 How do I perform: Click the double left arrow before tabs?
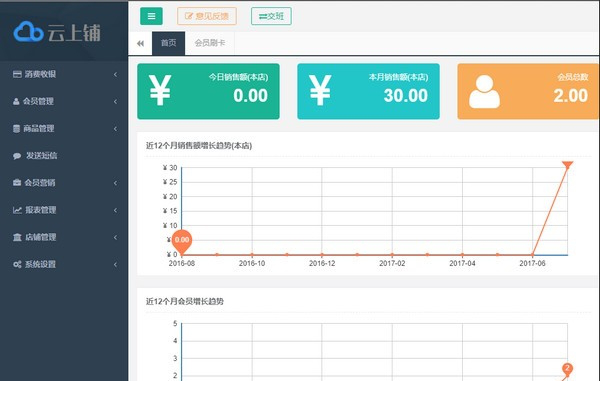(140, 43)
